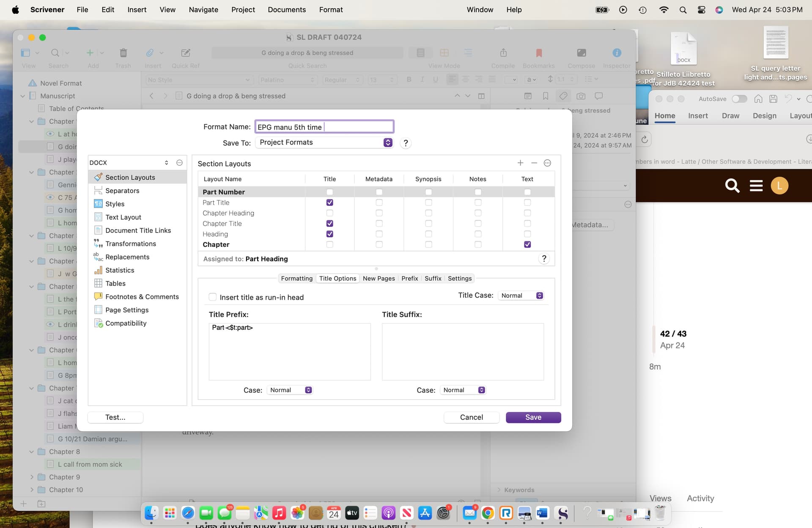The width and height of the screenshot is (812, 528).
Task: Click the Cancel button
Action: [471, 417]
